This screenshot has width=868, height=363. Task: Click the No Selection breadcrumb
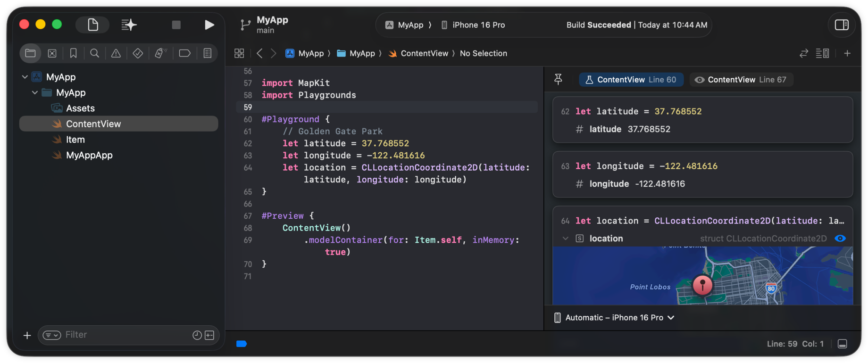484,53
